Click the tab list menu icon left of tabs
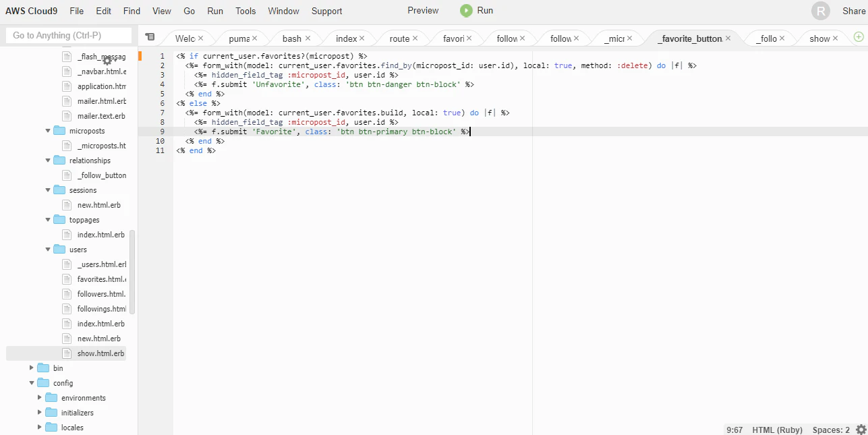The height and width of the screenshot is (435, 868). [x=150, y=36]
